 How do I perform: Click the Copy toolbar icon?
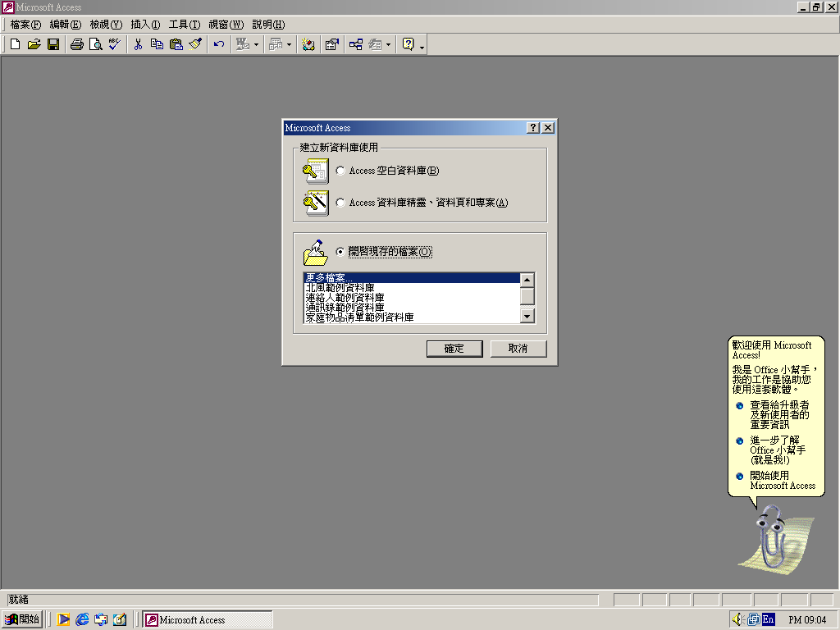click(x=157, y=44)
